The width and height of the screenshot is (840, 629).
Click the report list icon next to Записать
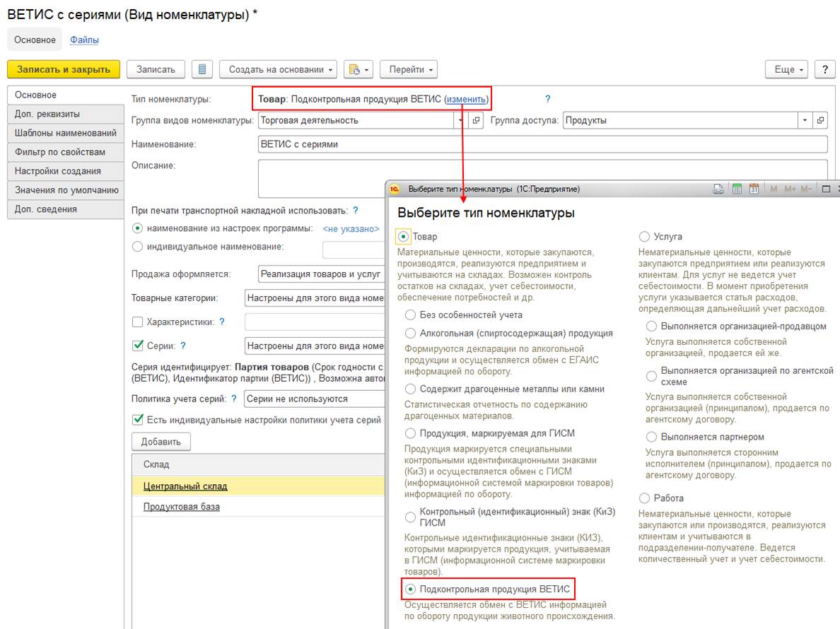(x=202, y=69)
